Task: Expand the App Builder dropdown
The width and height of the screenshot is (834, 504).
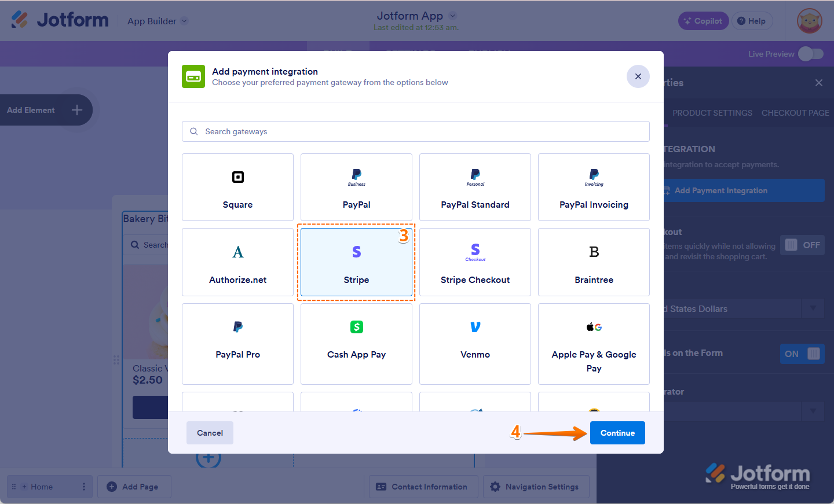Action: tap(184, 21)
